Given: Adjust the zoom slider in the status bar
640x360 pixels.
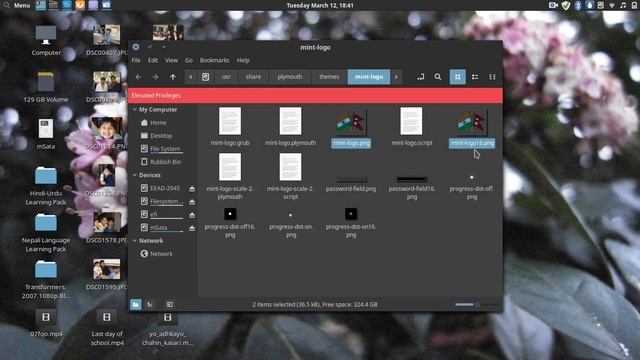Looking at the screenshot, I should point(476,304).
